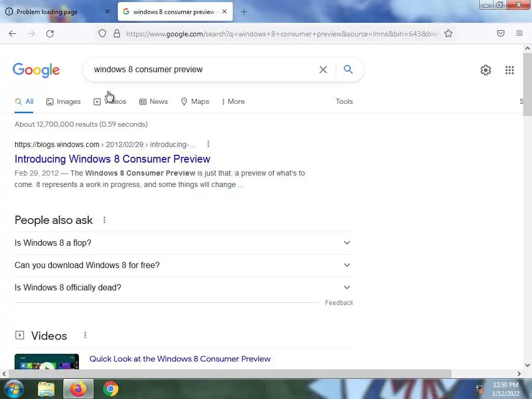The width and height of the screenshot is (532, 399).
Task: Open the tracking protection shield icon
Action: [102, 33]
